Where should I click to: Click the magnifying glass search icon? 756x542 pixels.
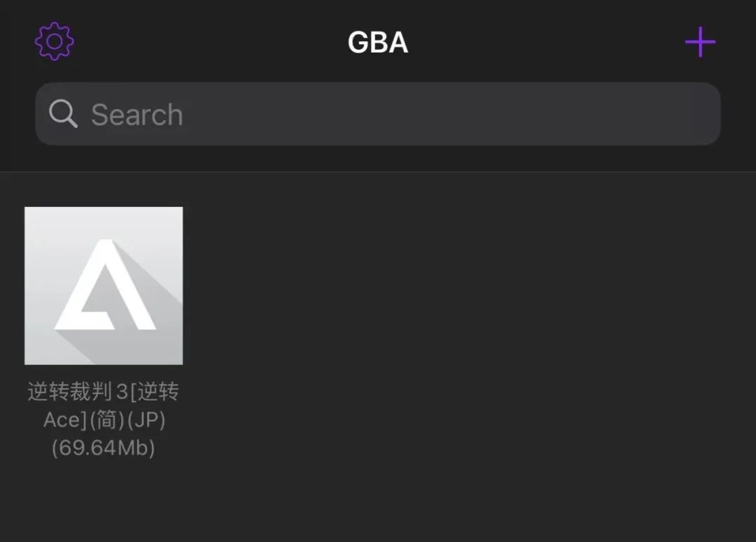pyautogui.click(x=63, y=114)
